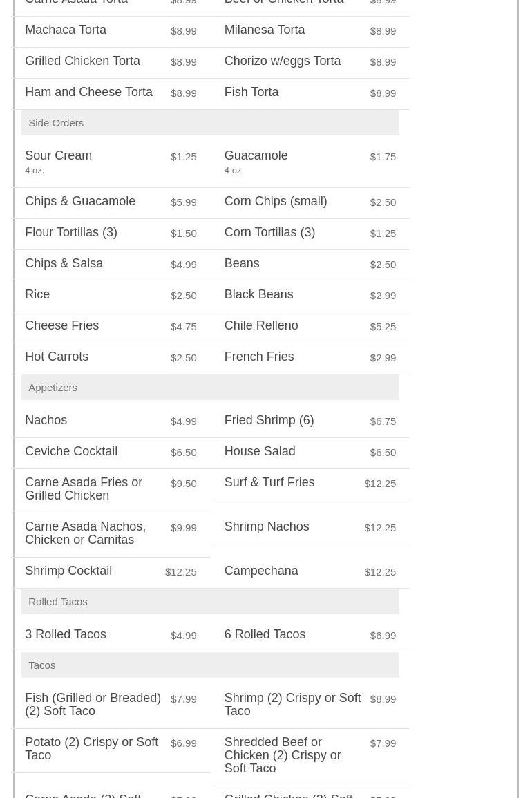Click the Surf & Turf Fries item

tap(269, 483)
